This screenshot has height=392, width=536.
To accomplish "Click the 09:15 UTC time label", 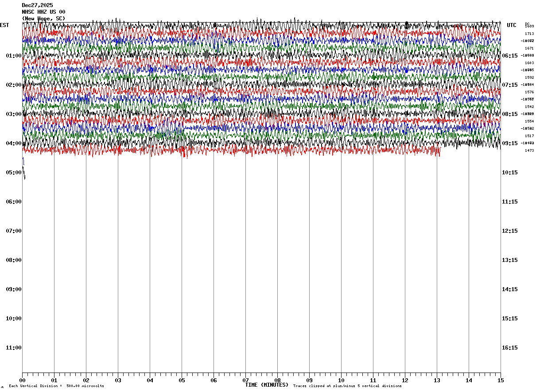I will pyautogui.click(x=510, y=143).
